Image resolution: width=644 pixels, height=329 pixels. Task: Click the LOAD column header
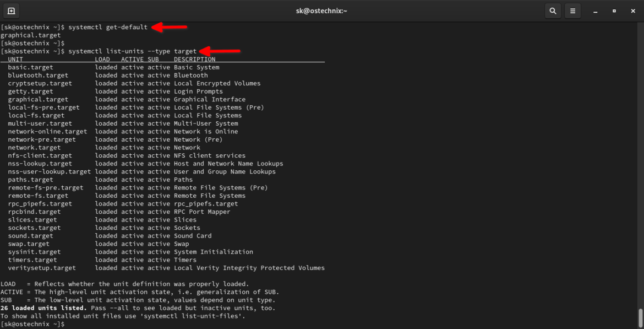click(102, 59)
